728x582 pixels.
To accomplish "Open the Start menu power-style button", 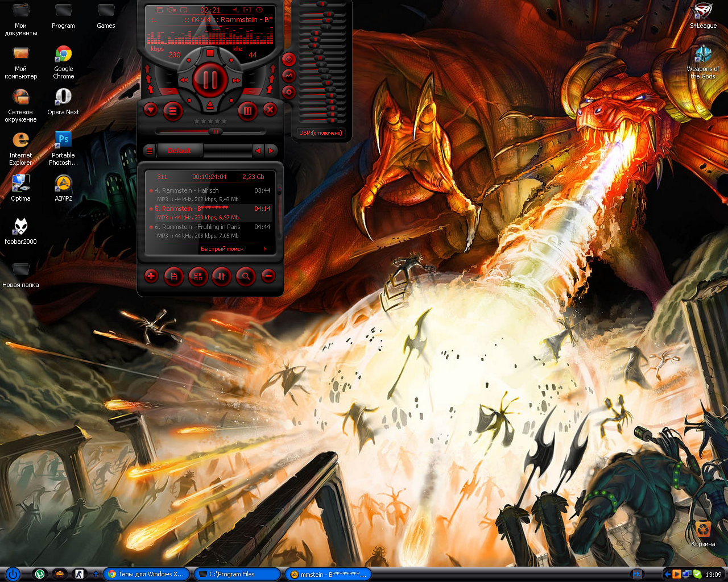I will tap(13, 574).
